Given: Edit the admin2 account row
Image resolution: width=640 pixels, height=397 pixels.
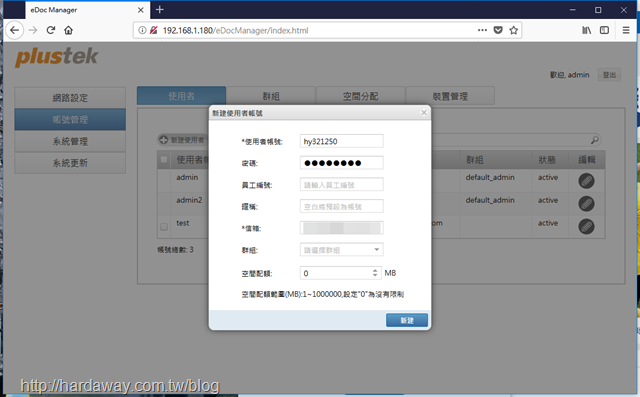Looking at the screenshot, I should click(586, 204).
